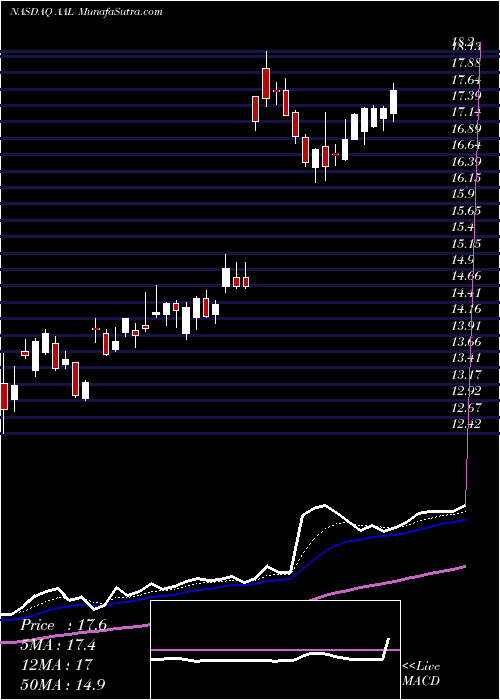This screenshot has height=700, width=500.
Task: Click the 17.14 price axis label
Action: pos(466,112)
